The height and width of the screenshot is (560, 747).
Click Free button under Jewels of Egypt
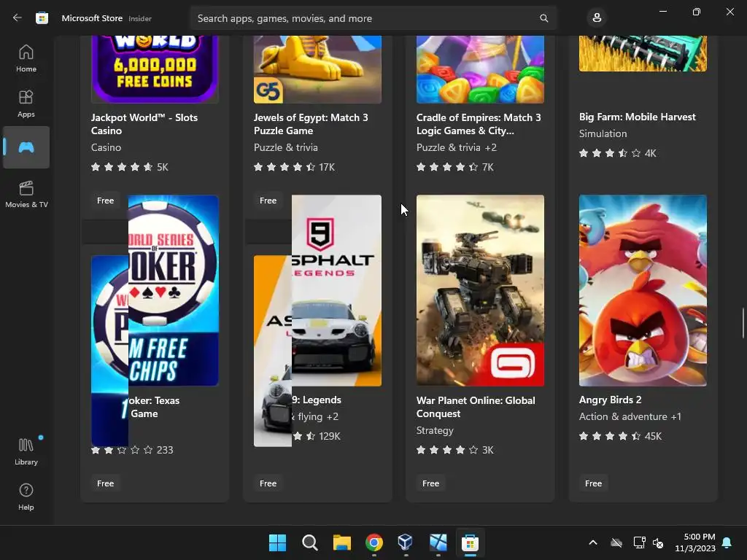(268, 201)
